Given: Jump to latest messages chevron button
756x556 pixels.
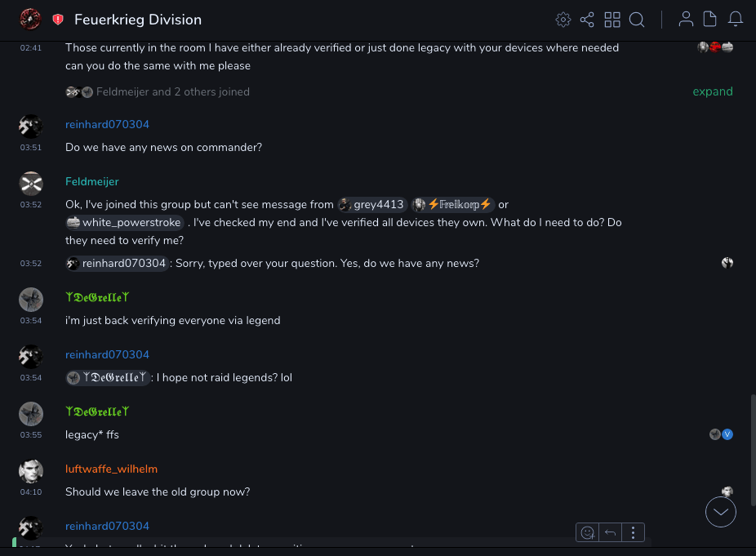Looking at the screenshot, I should coord(721,512).
